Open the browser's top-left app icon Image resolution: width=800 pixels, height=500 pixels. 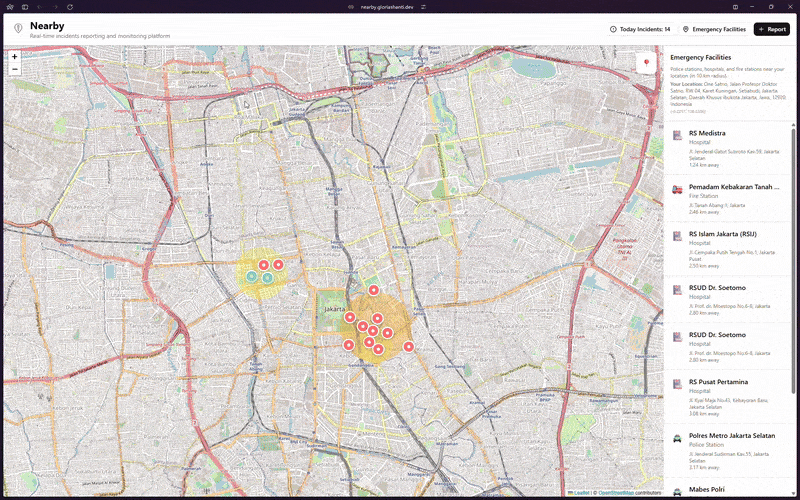coord(10,7)
